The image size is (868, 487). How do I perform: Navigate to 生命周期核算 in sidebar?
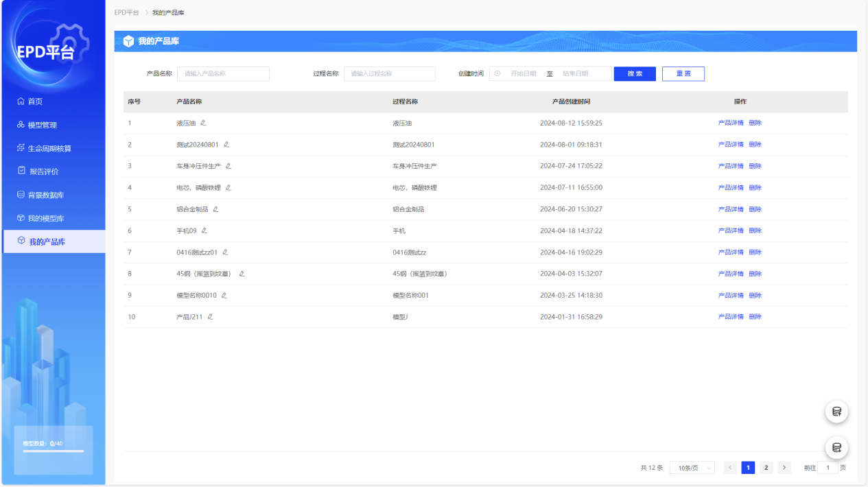(49, 148)
